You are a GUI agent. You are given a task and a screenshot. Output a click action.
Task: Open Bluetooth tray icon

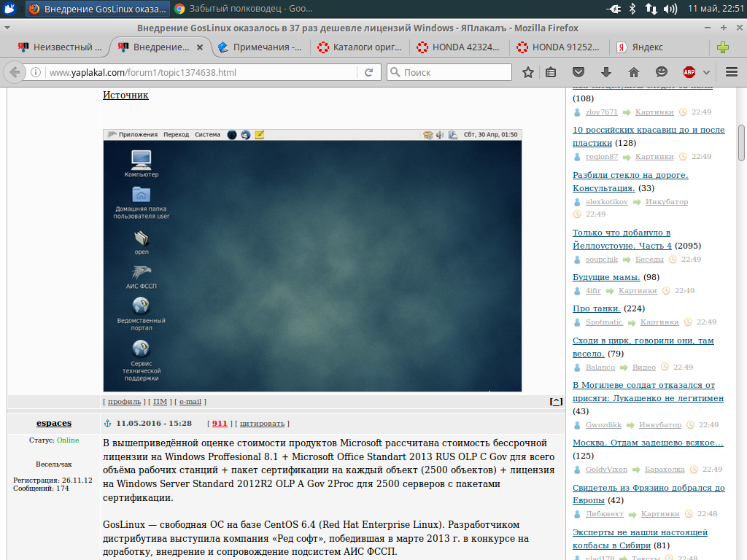(x=632, y=9)
